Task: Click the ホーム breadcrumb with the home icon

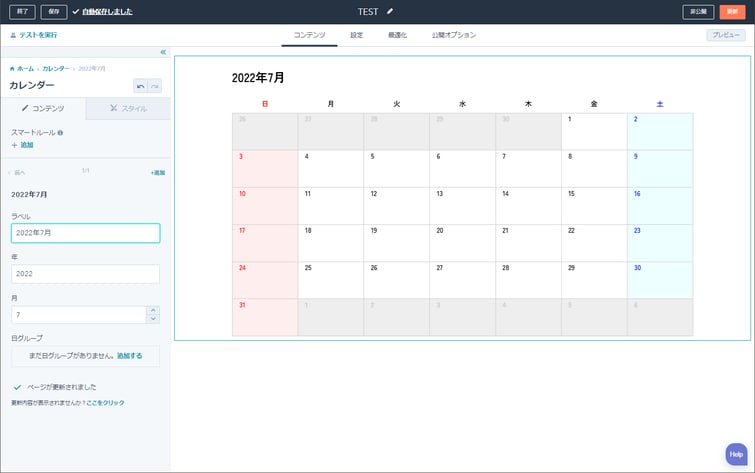Action: 22,68
